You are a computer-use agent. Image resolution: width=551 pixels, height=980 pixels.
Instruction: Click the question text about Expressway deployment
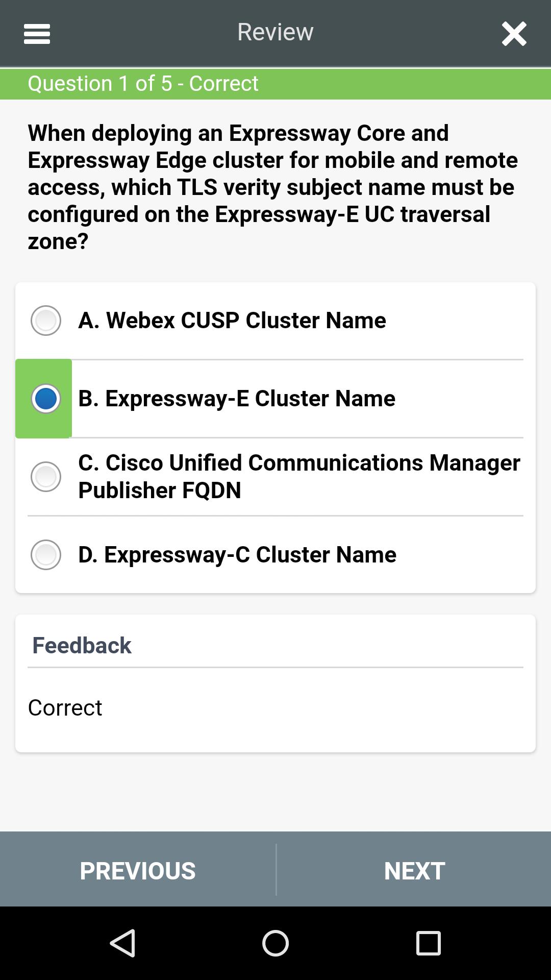(273, 187)
